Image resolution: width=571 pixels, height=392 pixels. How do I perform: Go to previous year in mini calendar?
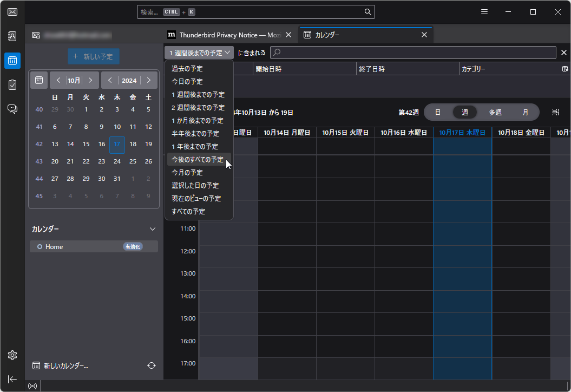pyautogui.click(x=110, y=80)
